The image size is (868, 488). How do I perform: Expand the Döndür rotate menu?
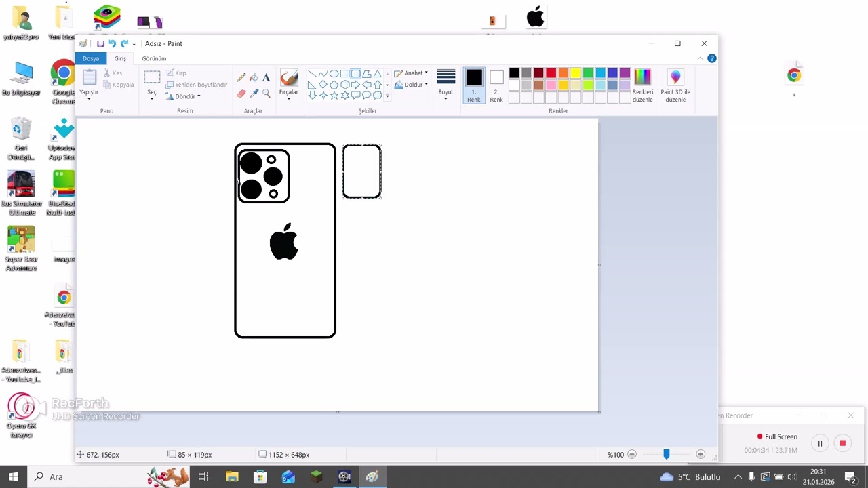pyautogui.click(x=183, y=96)
